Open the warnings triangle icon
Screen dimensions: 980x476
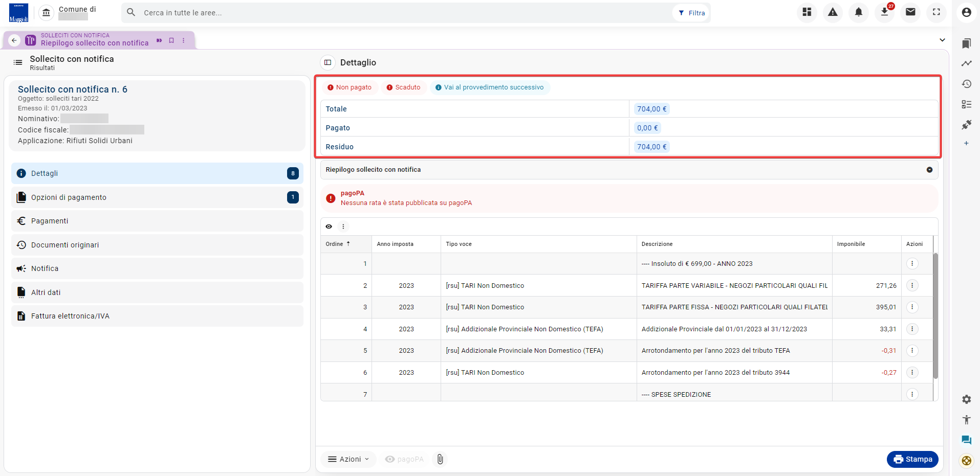pyautogui.click(x=833, y=12)
